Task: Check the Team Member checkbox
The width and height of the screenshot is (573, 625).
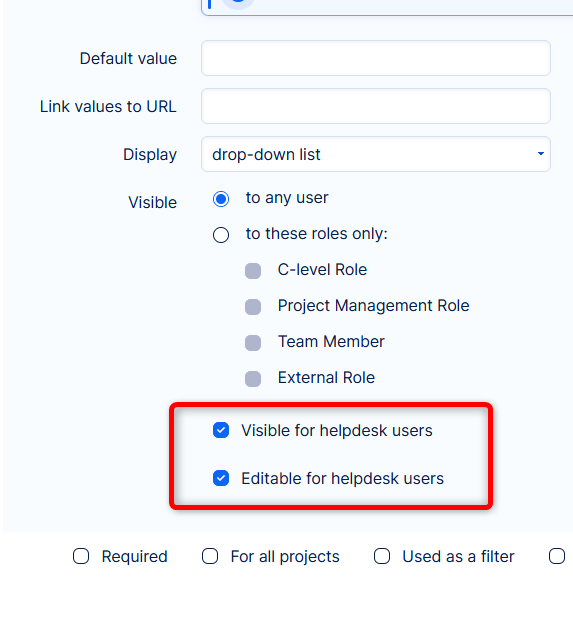Action: 253,342
